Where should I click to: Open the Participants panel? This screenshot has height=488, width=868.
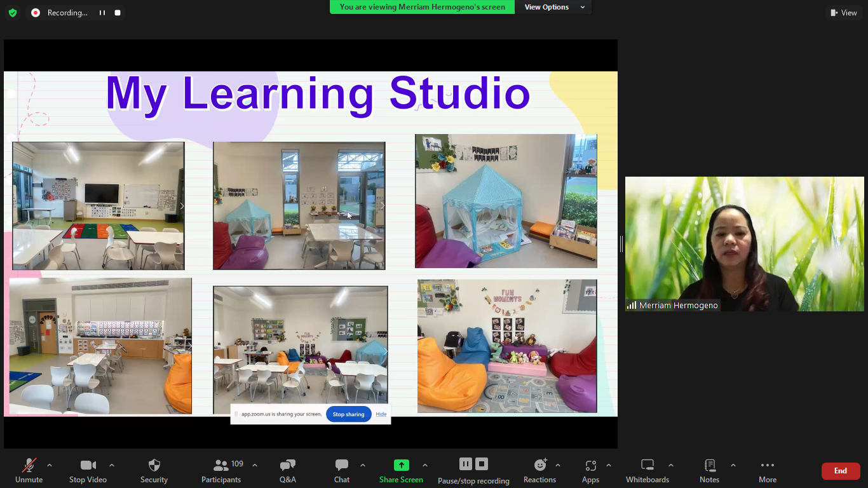pos(221,470)
